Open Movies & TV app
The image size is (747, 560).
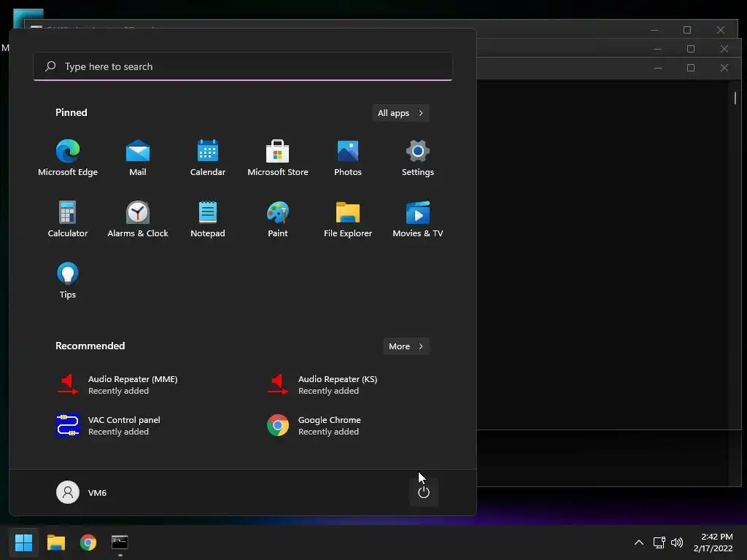pos(418,219)
